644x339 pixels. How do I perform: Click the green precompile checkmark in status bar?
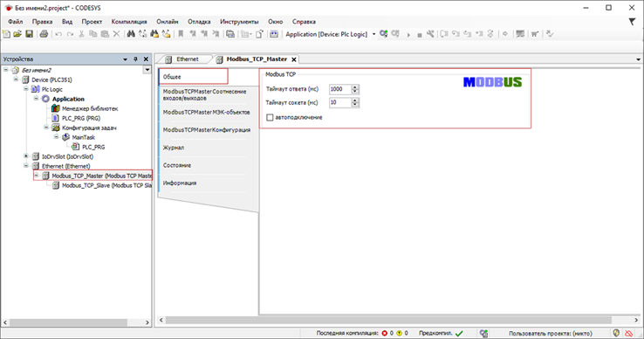click(x=459, y=333)
